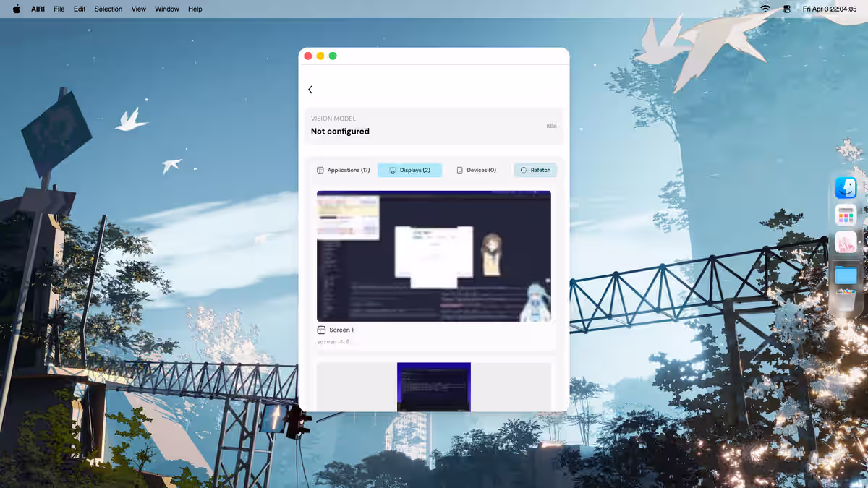Open the Window menu
This screenshot has height=488, width=868.
(x=167, y=9)
